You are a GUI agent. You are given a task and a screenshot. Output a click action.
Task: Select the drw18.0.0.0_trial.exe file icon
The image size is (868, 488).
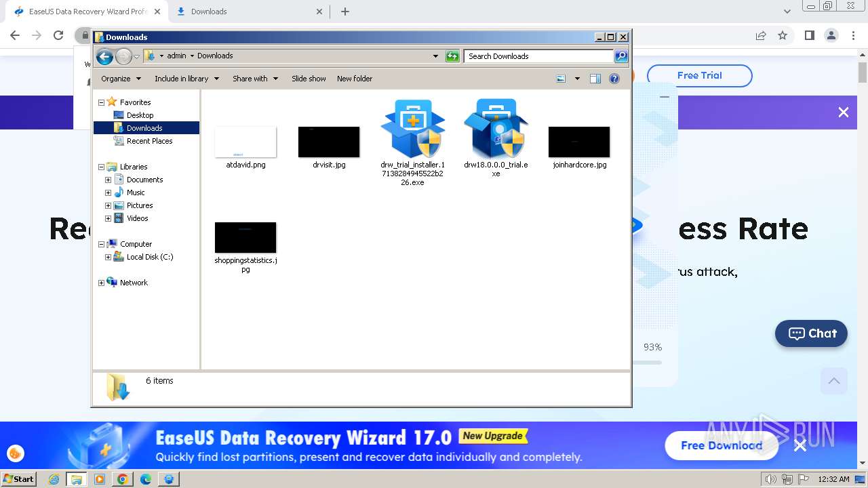[x=496, y=129]
